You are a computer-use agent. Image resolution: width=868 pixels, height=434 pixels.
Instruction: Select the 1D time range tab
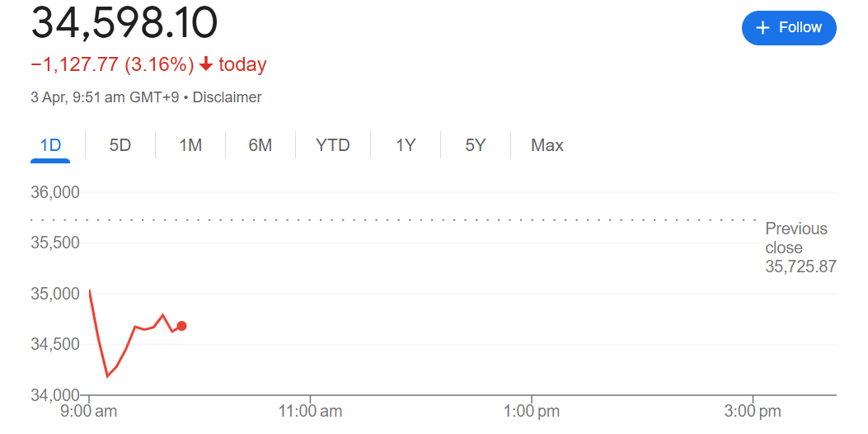click(x=51, y=145)
